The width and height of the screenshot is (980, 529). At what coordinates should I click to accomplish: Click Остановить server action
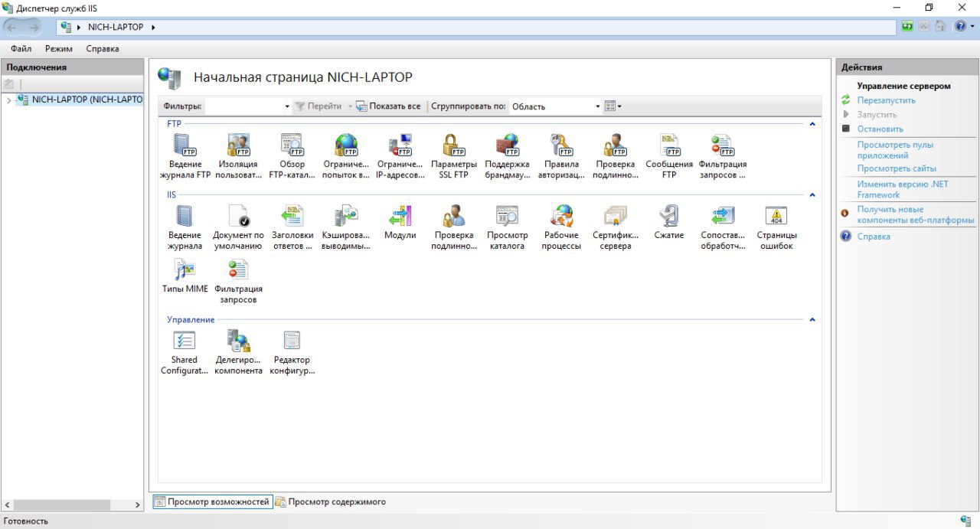click(x=880, y=129)
